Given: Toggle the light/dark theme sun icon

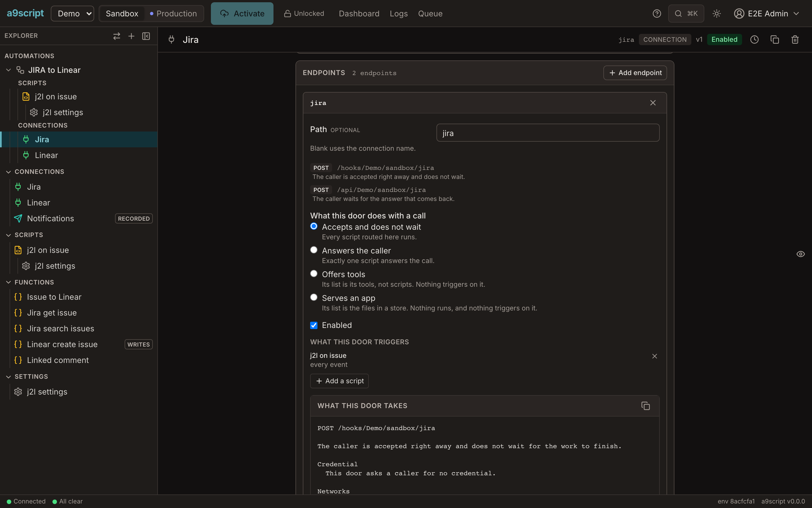Looking at the screenshot, I should click(716, 14).
